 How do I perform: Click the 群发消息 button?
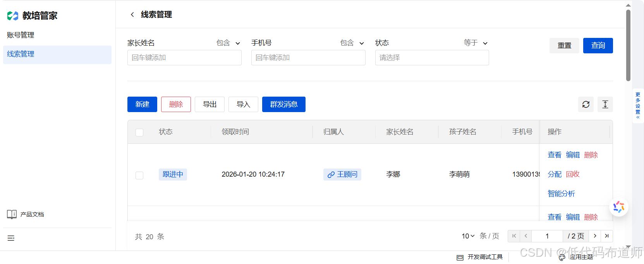click(284, 104)
